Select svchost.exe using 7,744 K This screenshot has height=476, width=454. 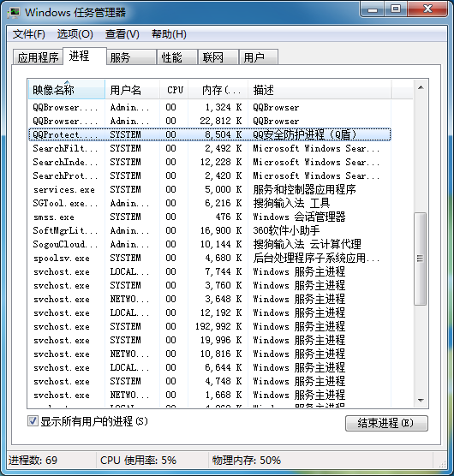[210, 271]
